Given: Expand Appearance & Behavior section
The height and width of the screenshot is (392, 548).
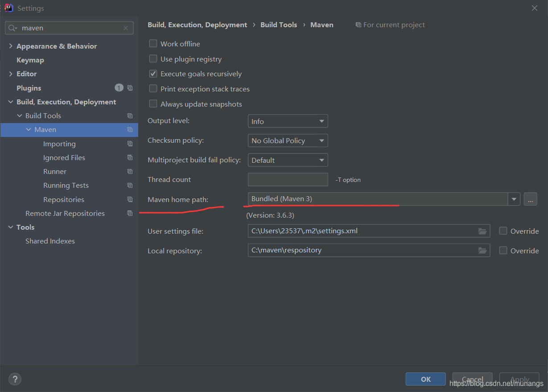Looking at the screenshot, I should [x=11, y=46].
